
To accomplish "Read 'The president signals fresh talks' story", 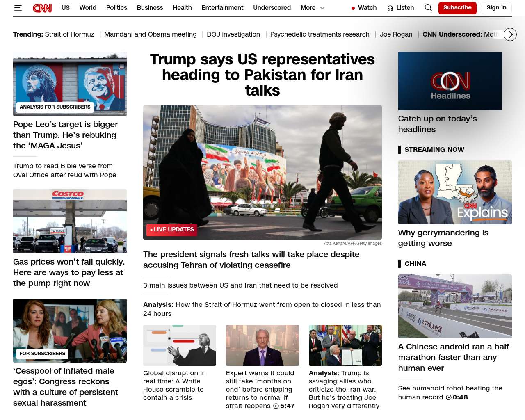I will point(251,260).
